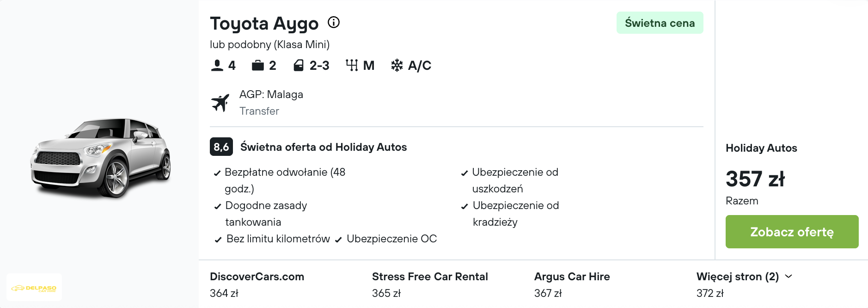Image resolution: width=868 pixels, height=308 pixels.
Task: Click the Toyota Aygo title
Action: [264, 23]
